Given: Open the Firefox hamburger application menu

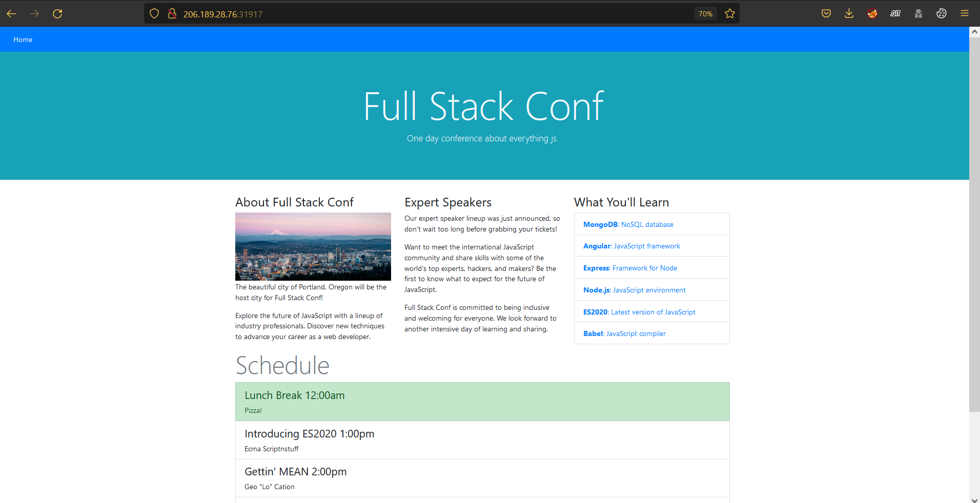Looking at the screenshot, I should coord(965,14).
